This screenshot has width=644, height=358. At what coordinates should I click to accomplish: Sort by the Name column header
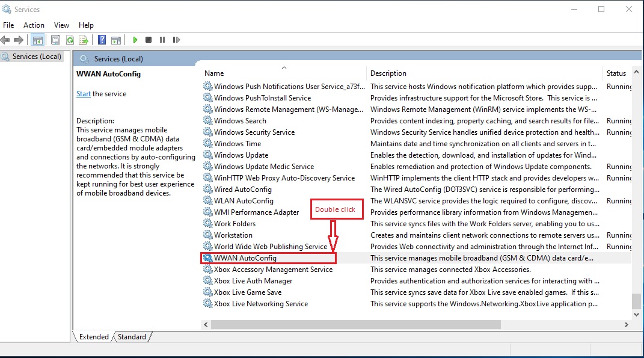[x=214, y=73]
